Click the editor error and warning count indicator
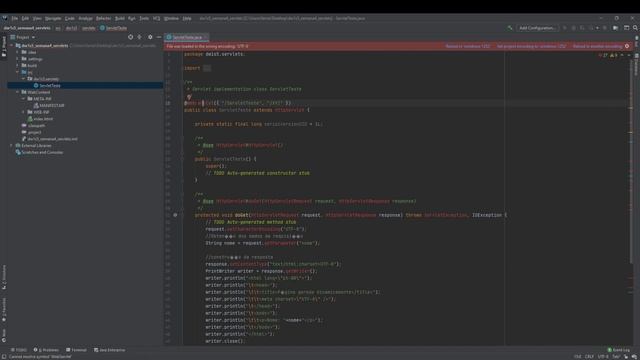The height and width of the screenshot is (360, 640). pos(609,55)
